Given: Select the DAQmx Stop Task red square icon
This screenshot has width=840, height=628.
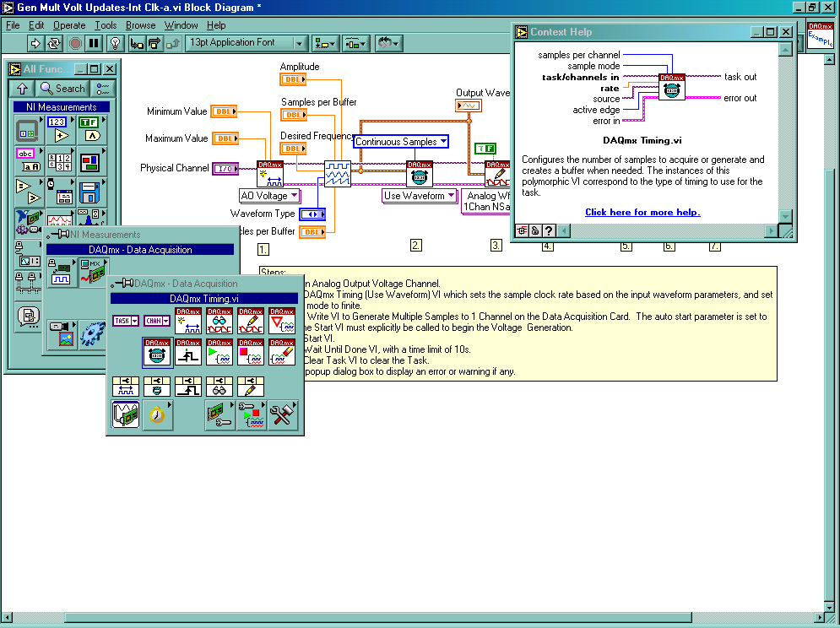Looking at the screenshot, I should click(x=251, y=352).
